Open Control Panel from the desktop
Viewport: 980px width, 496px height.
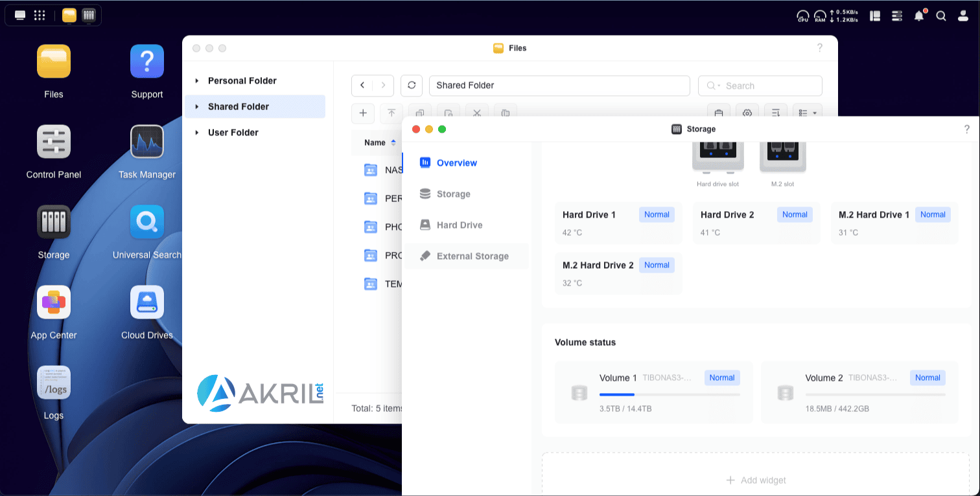tap(54, 142)
